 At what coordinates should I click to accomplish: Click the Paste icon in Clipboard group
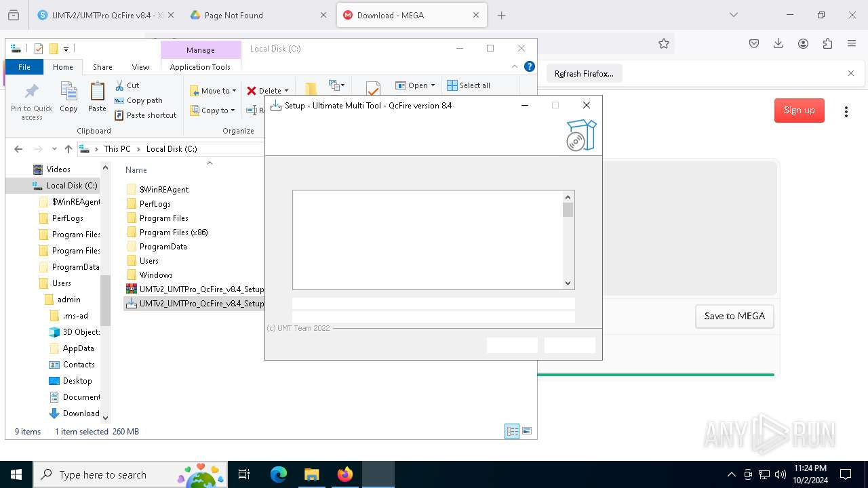97,97
